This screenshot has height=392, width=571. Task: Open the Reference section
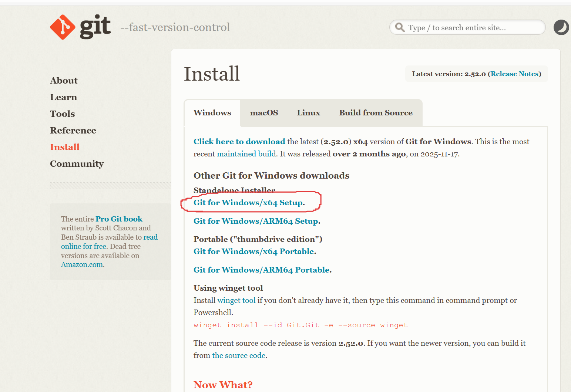coord(73,131)
